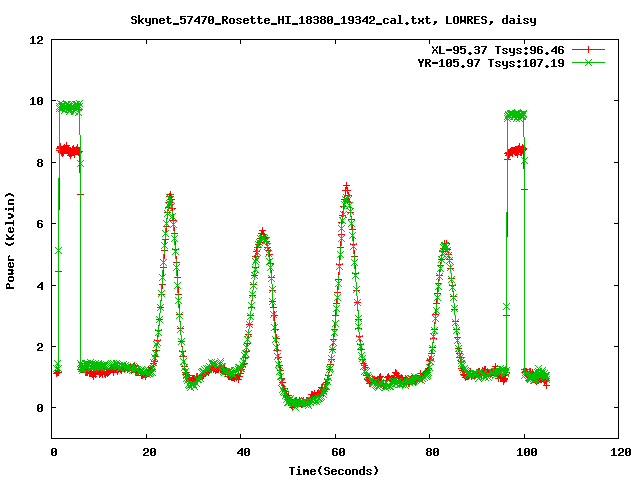Viewport: 640px width, 480px height.
Task: Click the y-axis tick label 12
Action: (37, 40)
